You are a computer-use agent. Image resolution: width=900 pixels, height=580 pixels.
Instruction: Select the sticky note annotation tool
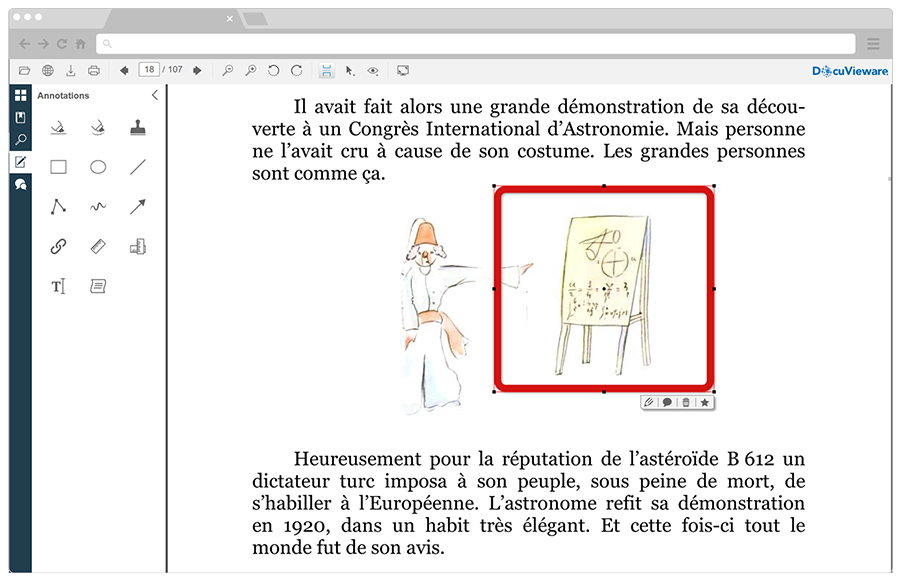pyautogui.click(x=98, y=286)
